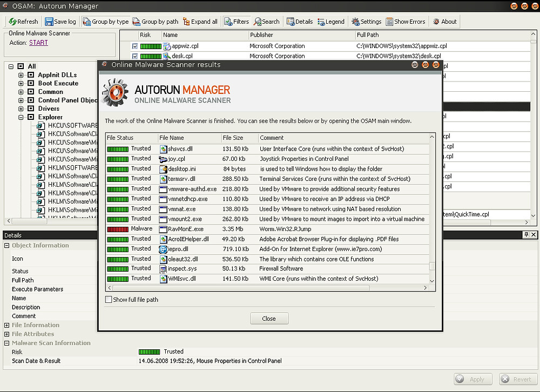540x392 pixels.
Task: Close the scanner results dialog
Action: coord(269,319)
